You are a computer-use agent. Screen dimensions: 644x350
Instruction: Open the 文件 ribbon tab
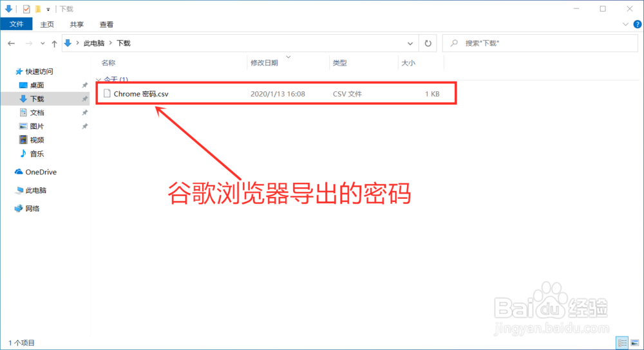click(17, 24)
